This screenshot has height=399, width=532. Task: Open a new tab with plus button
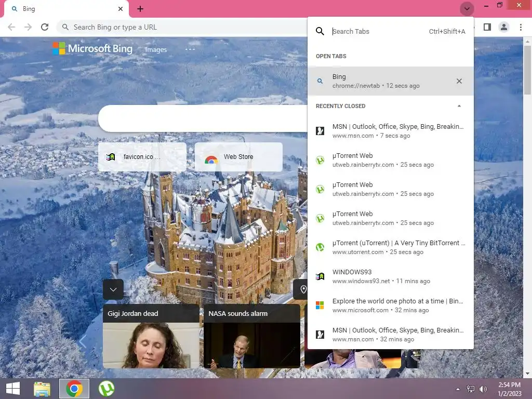pos(140,9)
